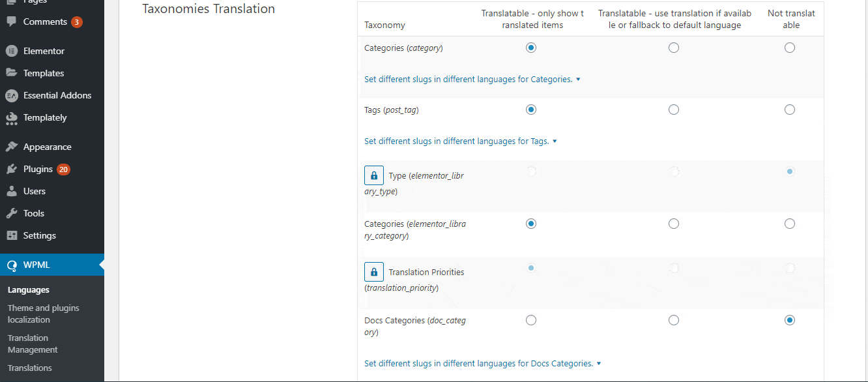Screen dimensions: 868x382
Task: Set Docs Categories to only show translated items
Action: click(531, 320)
